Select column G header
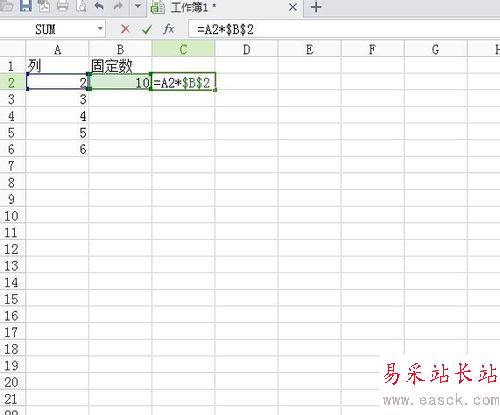The image size is (500, 415). tap(435, 50)
